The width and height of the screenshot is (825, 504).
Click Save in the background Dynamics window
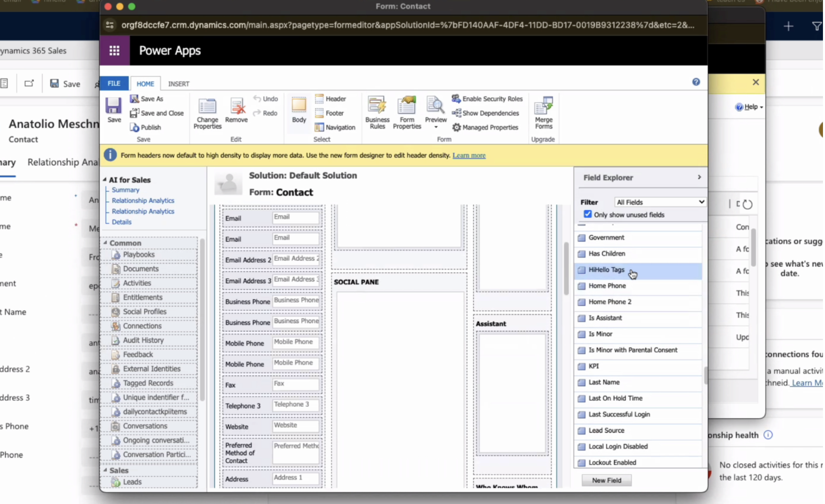[65, 84]
